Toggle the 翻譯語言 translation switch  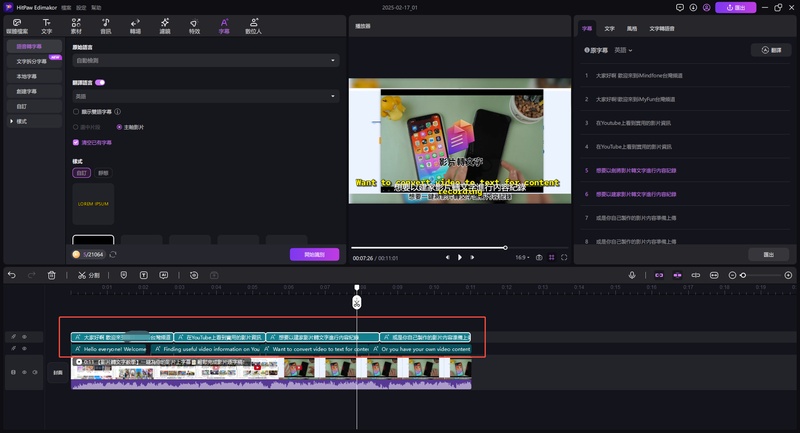pyautogui.click(x=100, y=83)
